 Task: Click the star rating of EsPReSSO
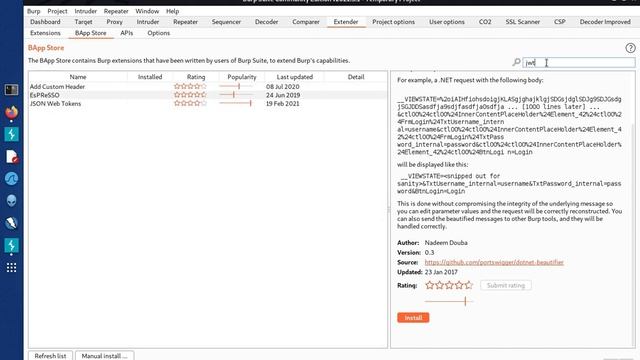[x=190, y=95]
